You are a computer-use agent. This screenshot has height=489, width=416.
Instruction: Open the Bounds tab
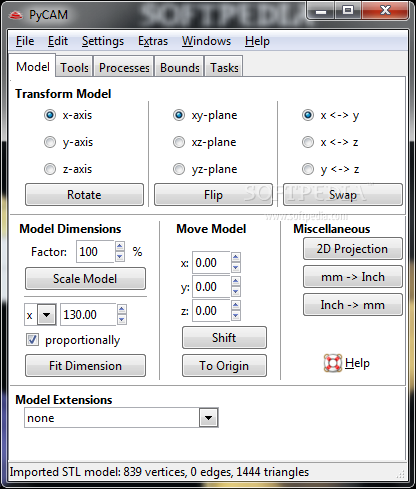pyautogui.click(x=180, y=68)
